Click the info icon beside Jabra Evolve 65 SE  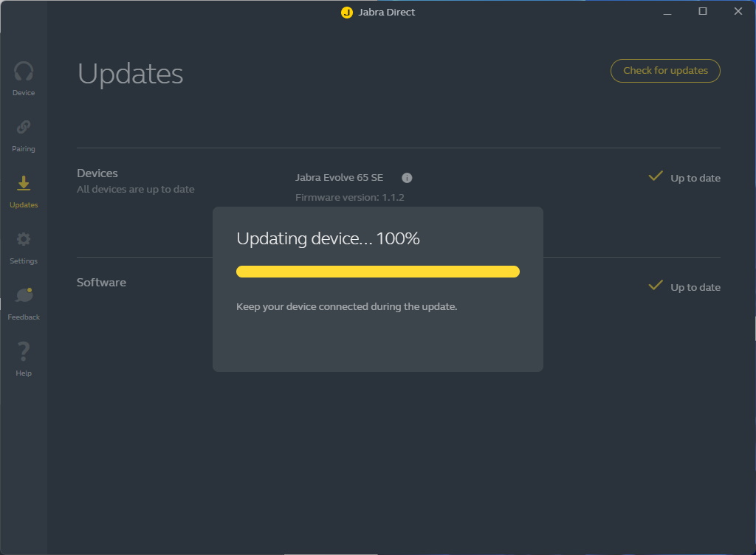[x=407, y=178]
